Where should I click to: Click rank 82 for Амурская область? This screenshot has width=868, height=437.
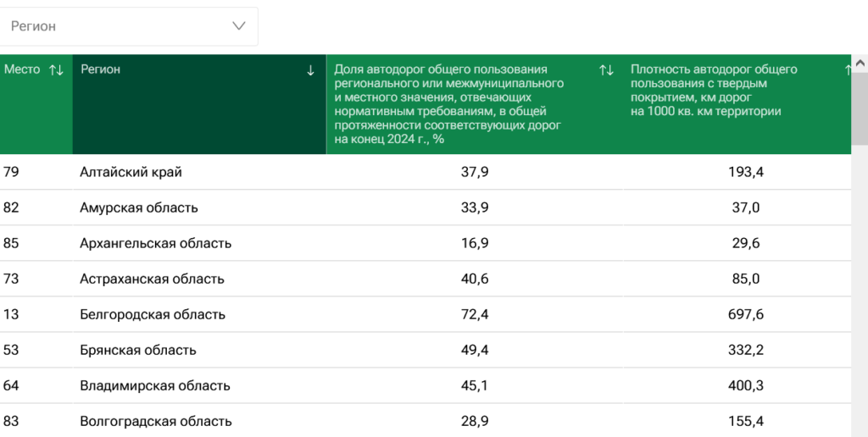pos(11,207)
